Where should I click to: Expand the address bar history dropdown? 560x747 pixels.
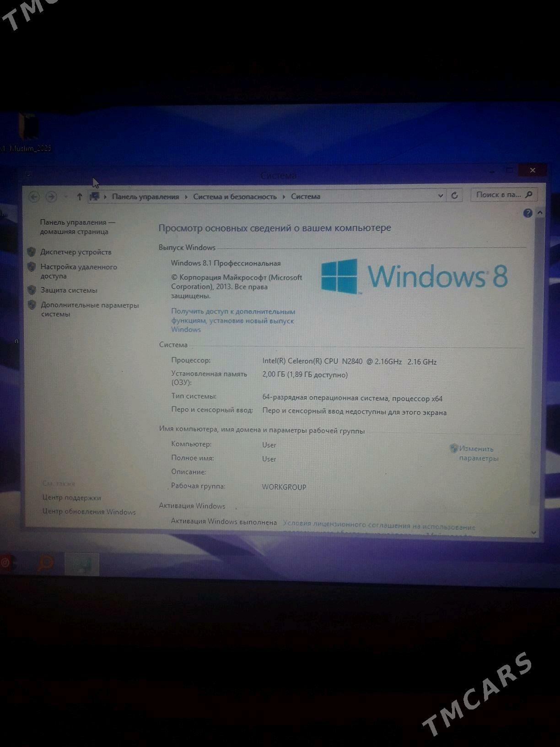point(441,195)
